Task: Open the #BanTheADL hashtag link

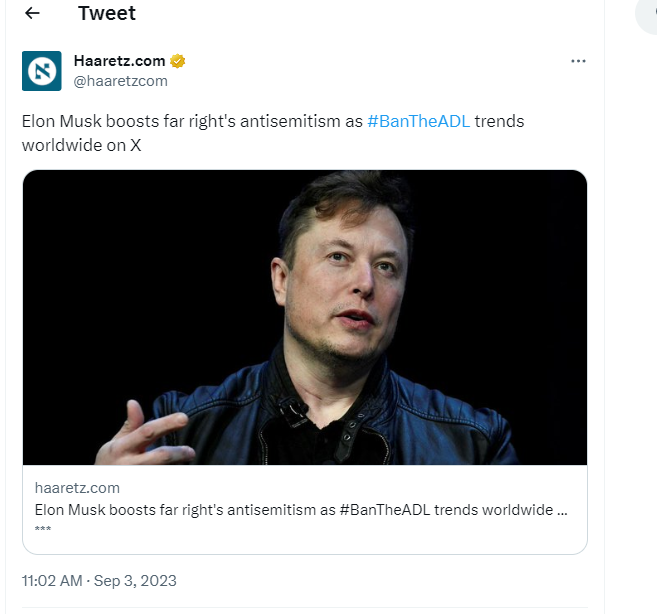Action: click(x=418, y=121)
